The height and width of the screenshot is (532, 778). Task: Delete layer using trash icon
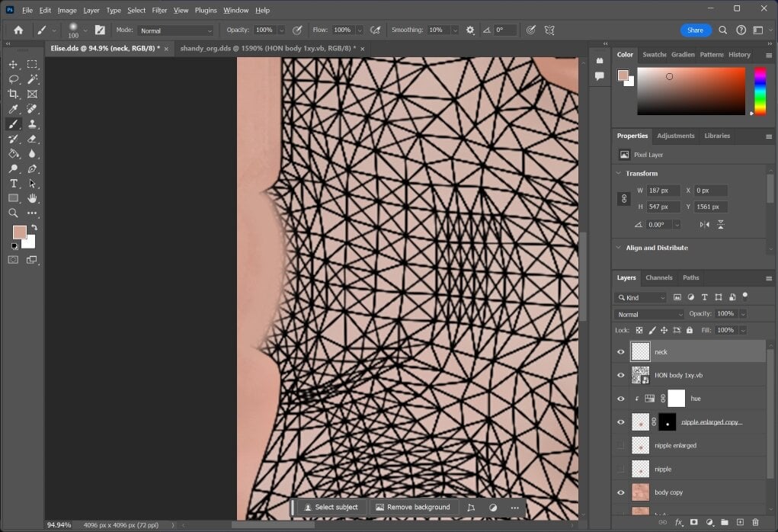click(x=755, y=522)
